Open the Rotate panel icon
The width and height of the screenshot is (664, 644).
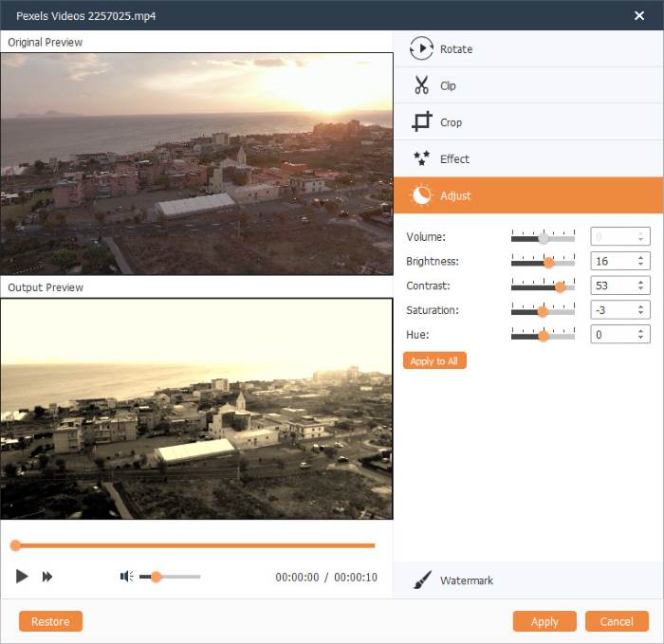click(x=421, y=48)
